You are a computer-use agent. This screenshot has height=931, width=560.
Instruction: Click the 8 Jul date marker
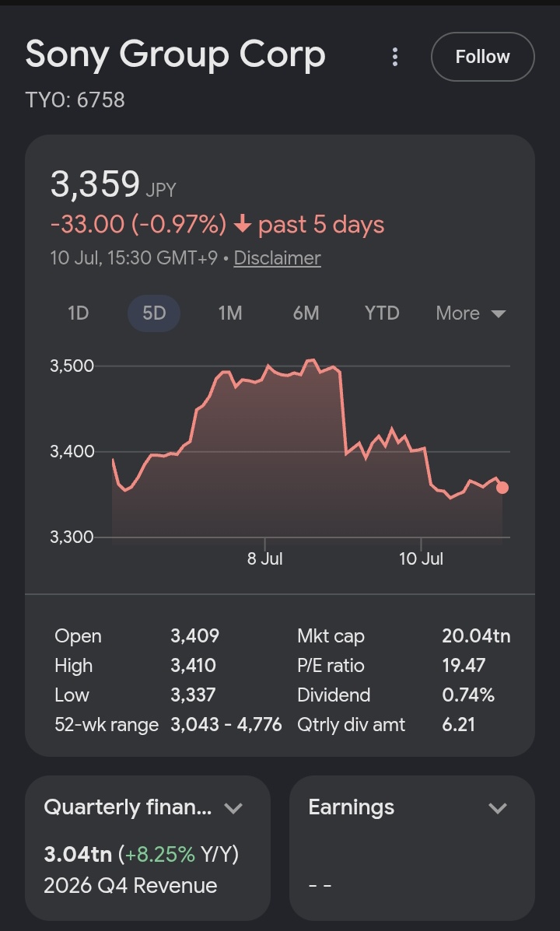pyautogui.click(x=265, y=558)
